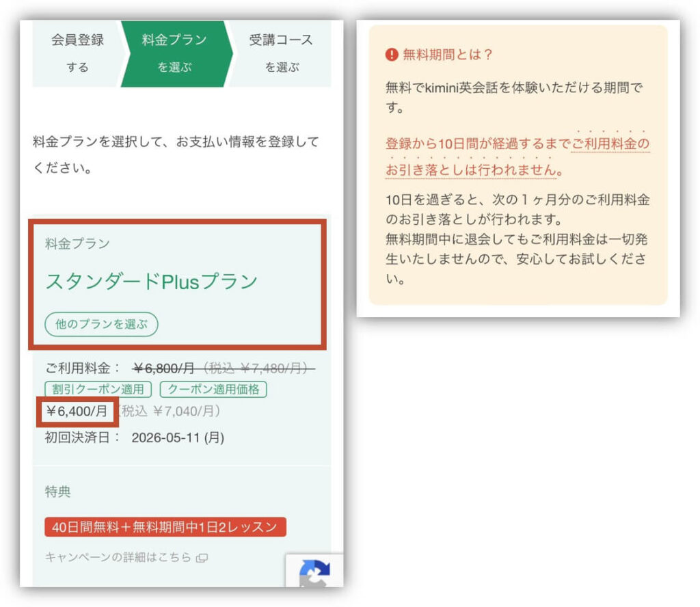The width and height of the screenshot is (700, 607).
Task: Select the 料金プランを選ぶ step
Action: pos(174,53)
